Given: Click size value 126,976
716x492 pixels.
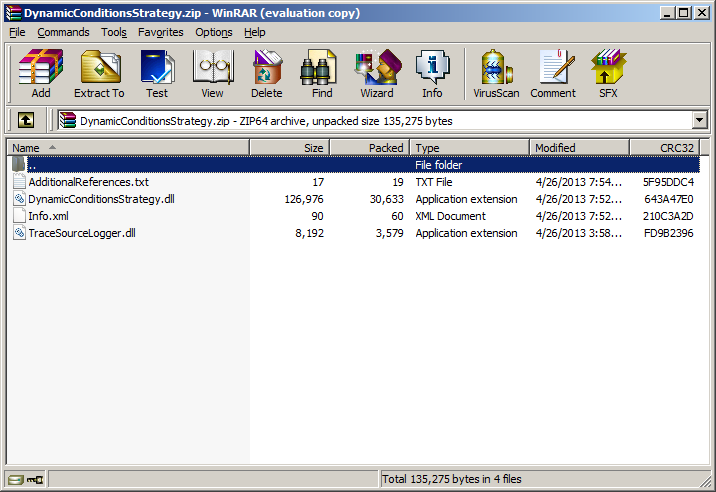Looking at the screenshot, I should pyautogui.click(x=304, y=199).
